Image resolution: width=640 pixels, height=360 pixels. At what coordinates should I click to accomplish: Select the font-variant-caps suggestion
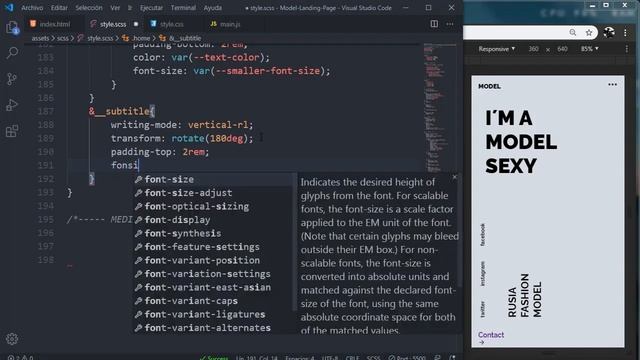coord(213,301)
